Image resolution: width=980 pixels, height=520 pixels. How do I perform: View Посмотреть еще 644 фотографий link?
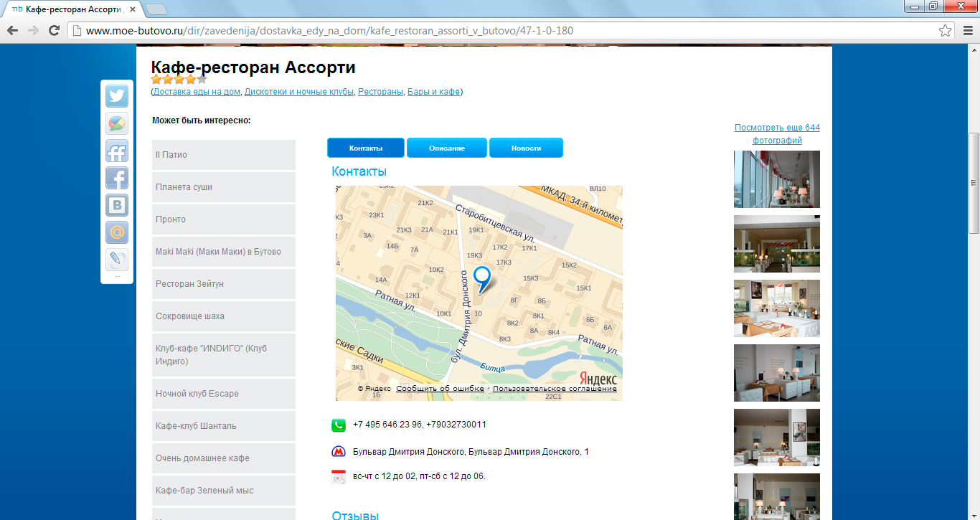tap(777, 134)
